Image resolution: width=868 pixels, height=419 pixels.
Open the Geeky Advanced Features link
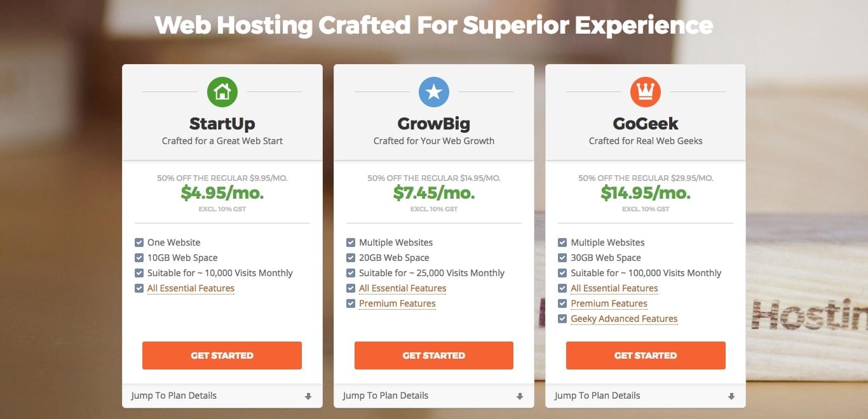tap(624, 319)
